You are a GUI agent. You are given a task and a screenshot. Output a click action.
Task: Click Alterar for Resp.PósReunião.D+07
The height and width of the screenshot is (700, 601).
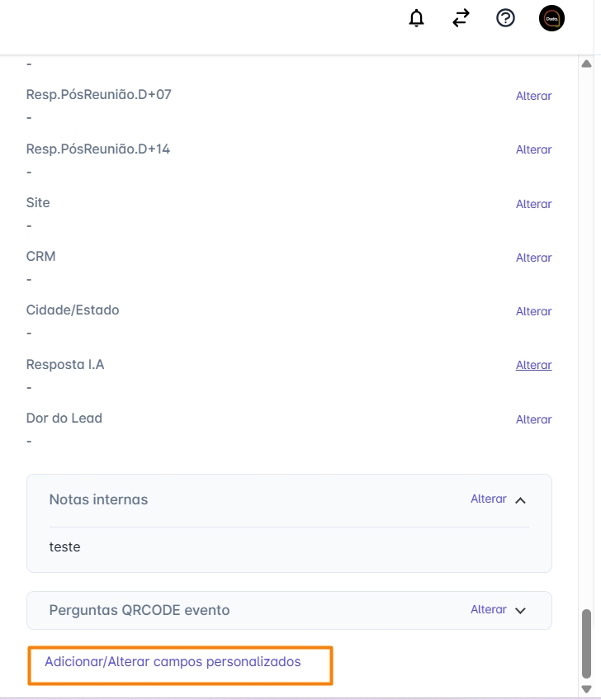pos(533,96)
